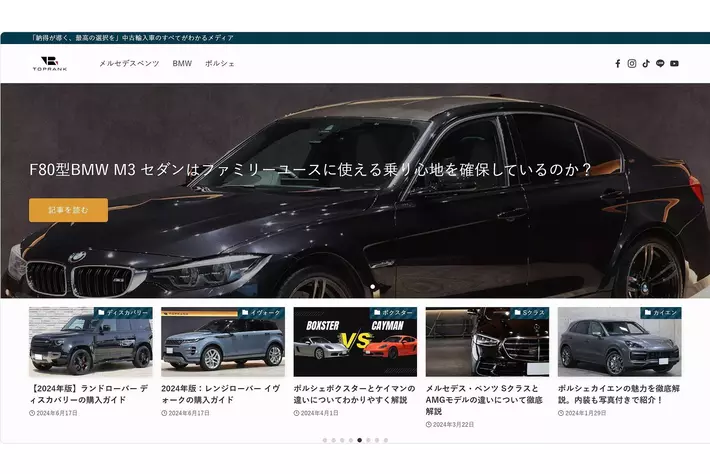The height and width of the screenshot is (474, 710).
Task: Open the Instagram social icon
Action: 632,63
